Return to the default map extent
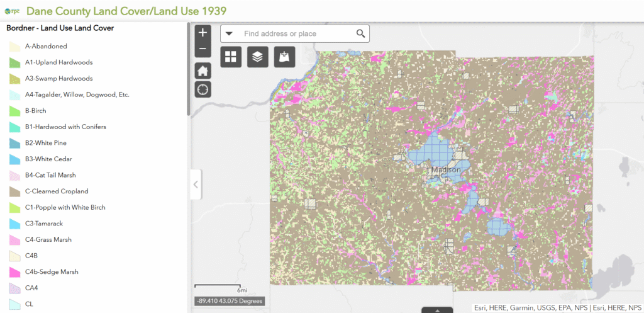 pyautogui.click(x=203, y=71)
